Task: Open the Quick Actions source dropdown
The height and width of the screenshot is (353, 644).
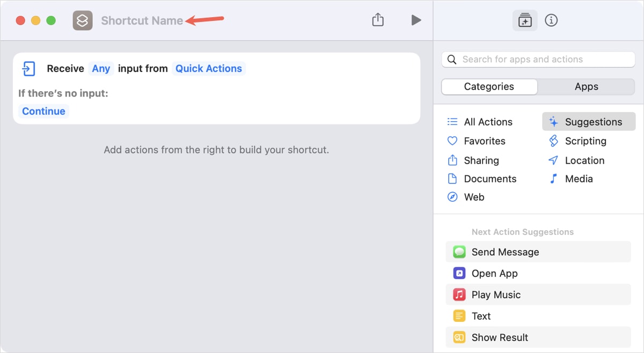Action: pos(208,69)
